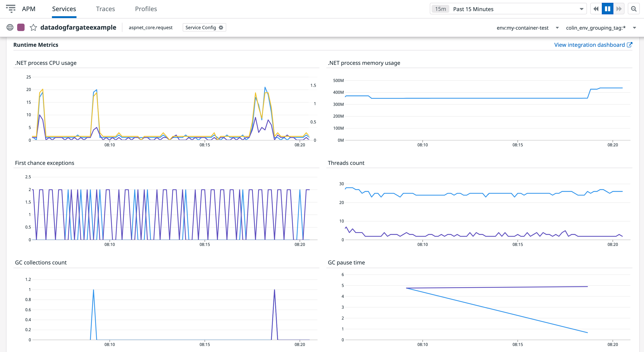Star datadogfargateexample as a favorite
The height and width of the screenshot is (352, 644).
coord(33,28)
